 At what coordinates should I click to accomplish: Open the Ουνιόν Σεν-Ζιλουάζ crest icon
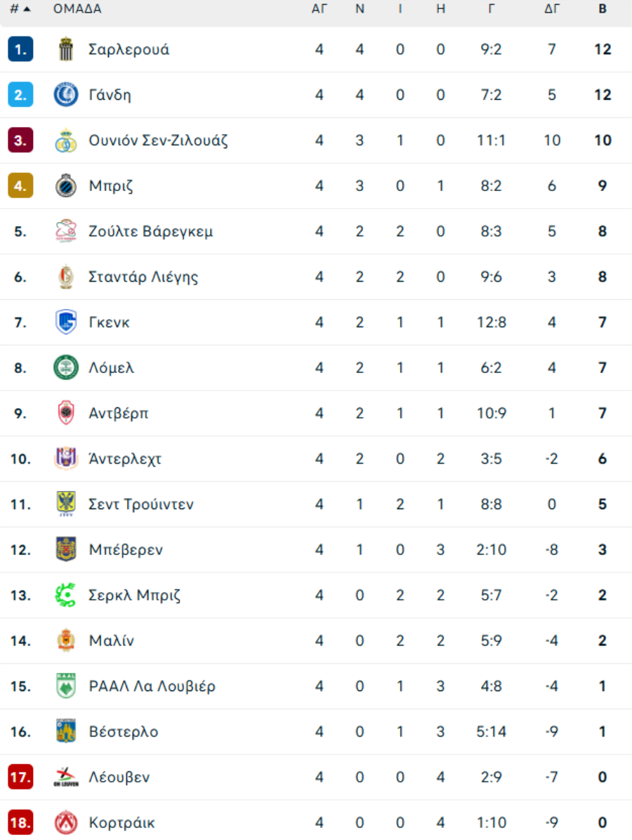pos(66,140)
